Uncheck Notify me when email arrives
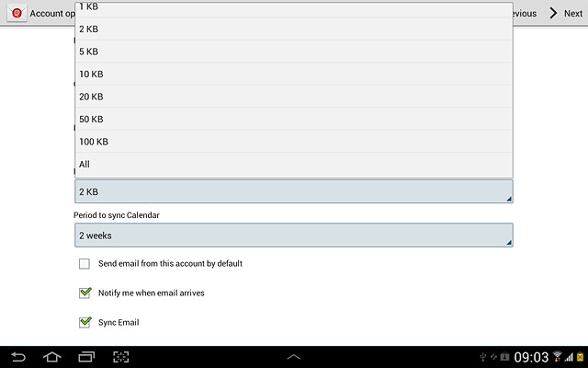588x368 pixels. point(85,293)
